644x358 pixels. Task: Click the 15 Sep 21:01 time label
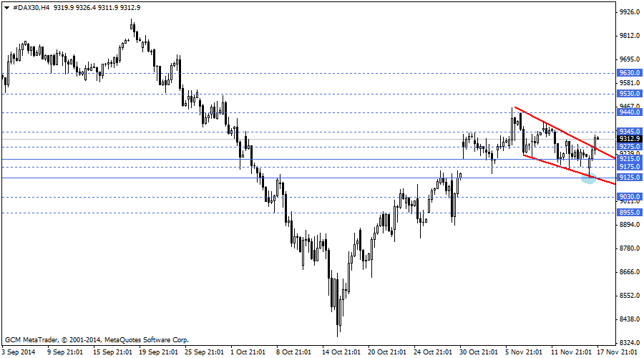[x=112, y=352]
